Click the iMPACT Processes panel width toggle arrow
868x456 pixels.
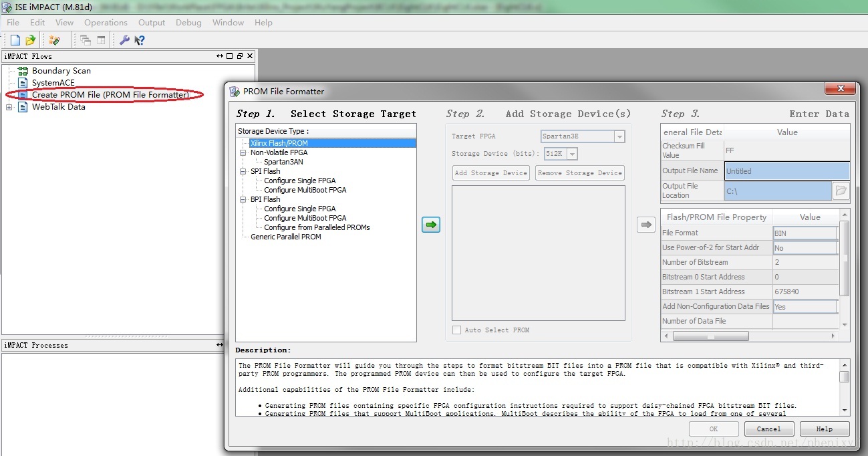tap(220, 345)
